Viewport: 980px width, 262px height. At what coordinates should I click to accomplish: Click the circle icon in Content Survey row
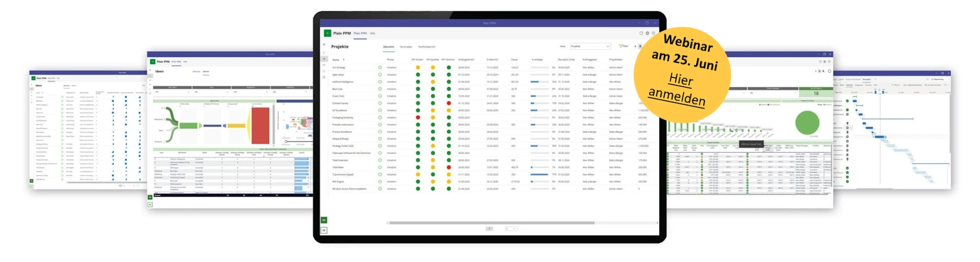[x=380, y=103]
